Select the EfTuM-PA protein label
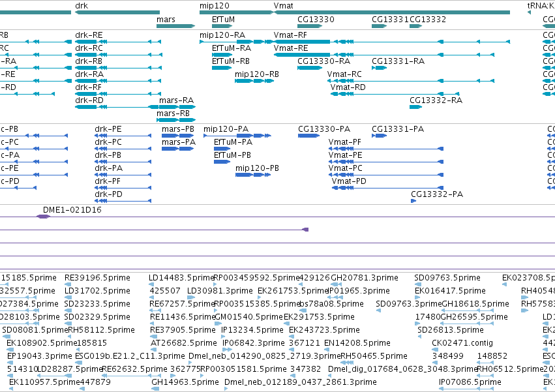Screen dimensions: 555x392 233,142
